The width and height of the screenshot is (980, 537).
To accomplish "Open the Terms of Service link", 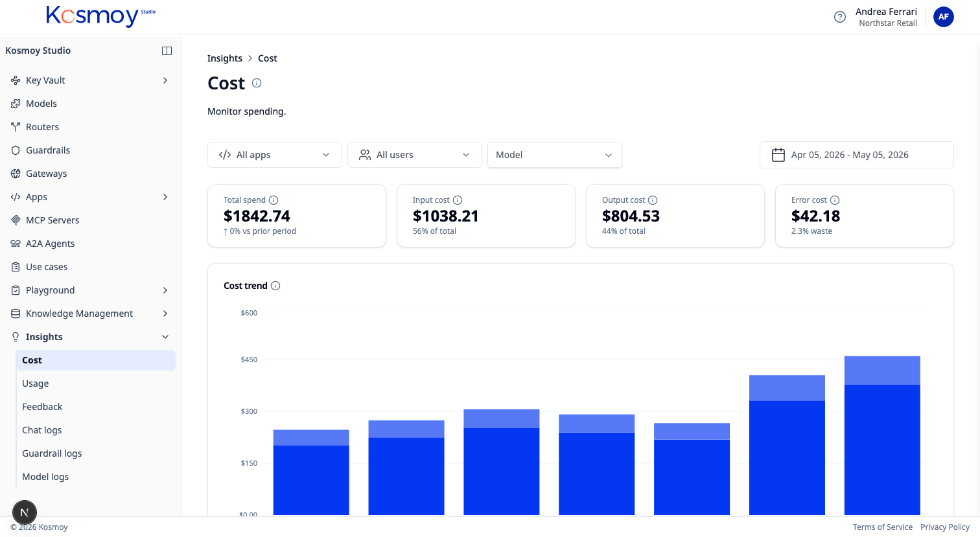I will pos(883,527).
